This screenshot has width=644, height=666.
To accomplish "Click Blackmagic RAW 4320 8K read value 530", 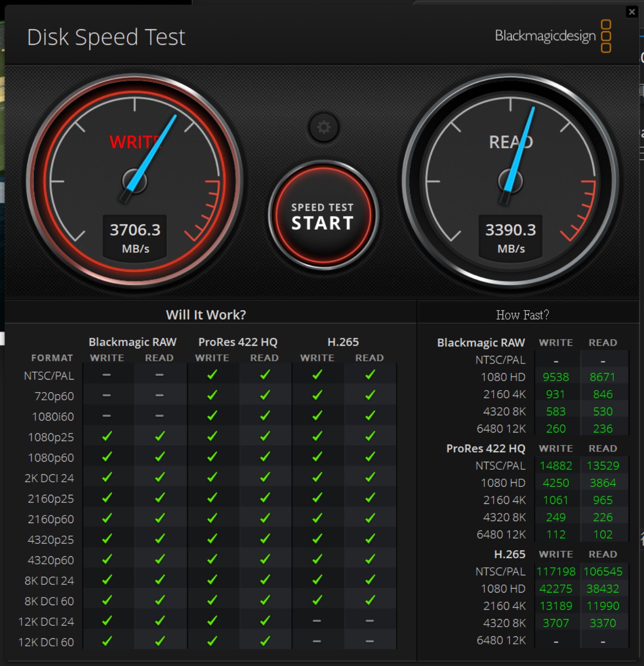I will (x=603, y=411).
